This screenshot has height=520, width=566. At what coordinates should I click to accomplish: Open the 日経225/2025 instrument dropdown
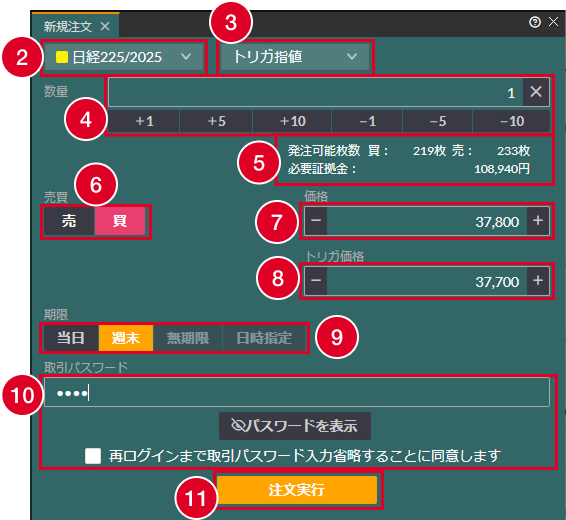124,57
